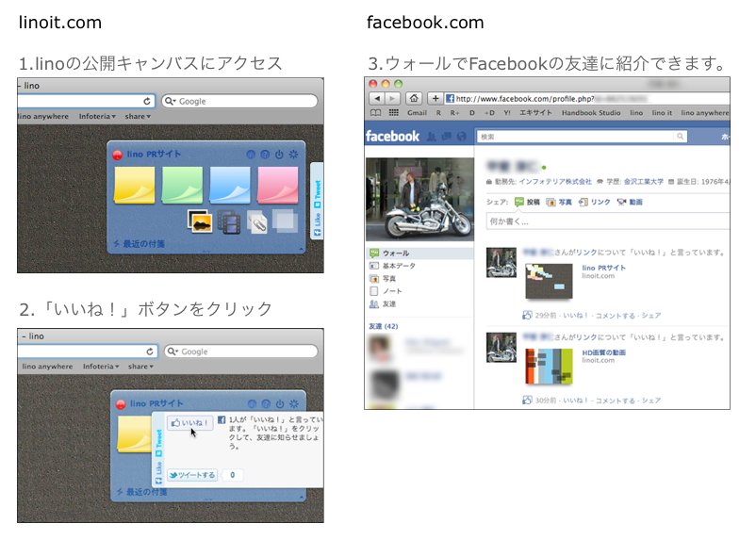Screen dimensions: 756x540
Task: Open the Infoteria bookmark dropdown in step 1 browser
Action: pos(97,116)
